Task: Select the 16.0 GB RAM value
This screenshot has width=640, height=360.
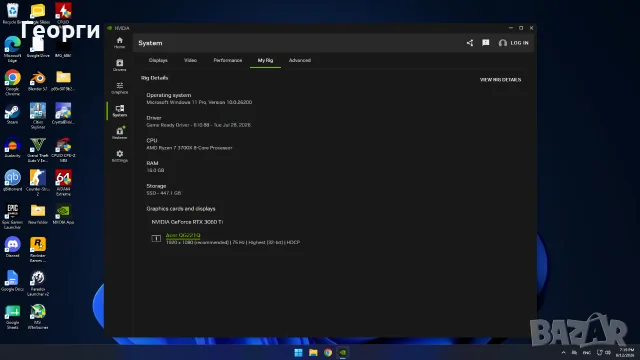Action: point(155,170)
